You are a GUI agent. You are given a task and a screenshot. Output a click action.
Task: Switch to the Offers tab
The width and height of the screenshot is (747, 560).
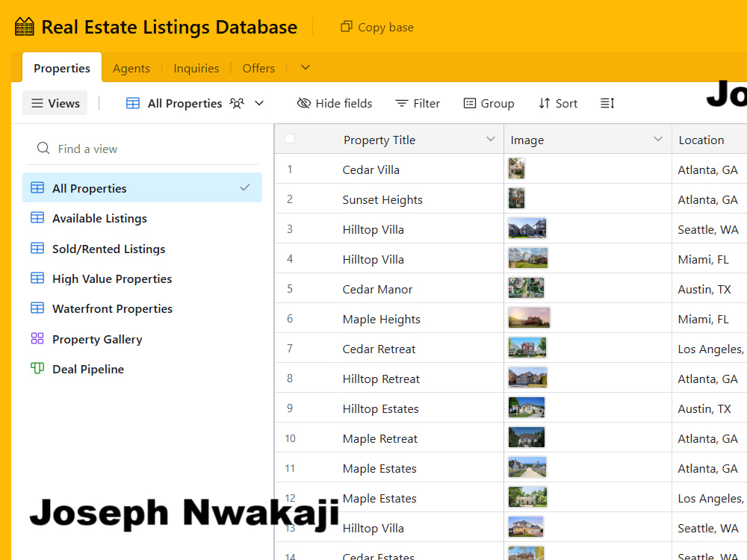(x=258, y=68)
